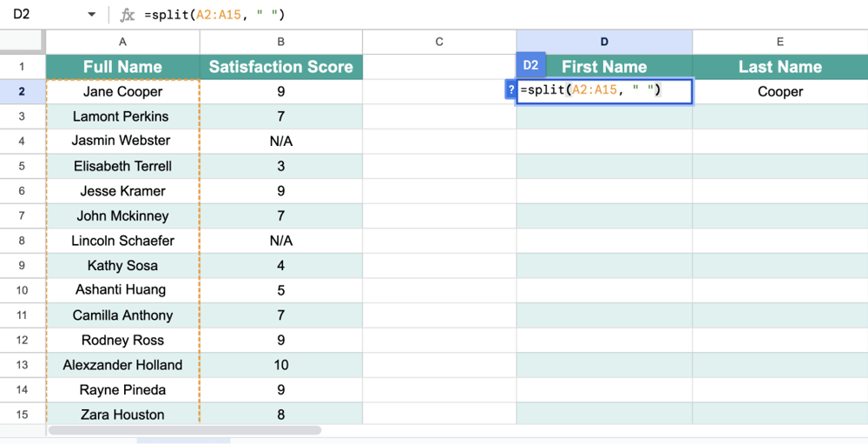This screenshot has height=444, width=868.
Task: Select row 2 header
Action: (23, 91)
